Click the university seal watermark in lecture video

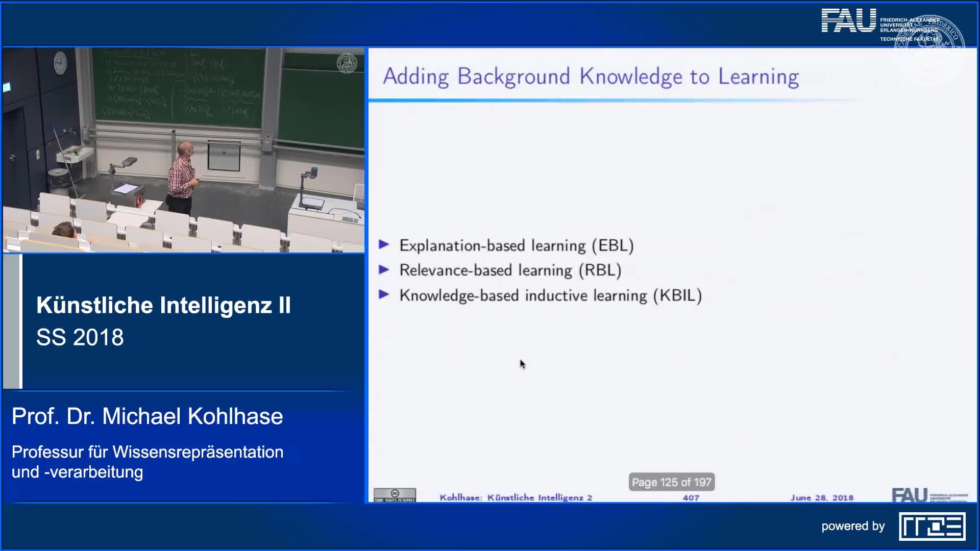point(347,63)
